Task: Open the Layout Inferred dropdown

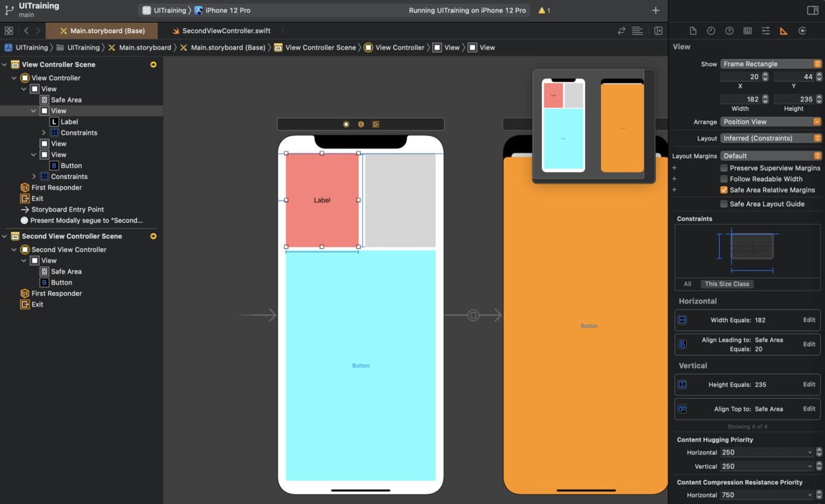Action: [771, 138]
